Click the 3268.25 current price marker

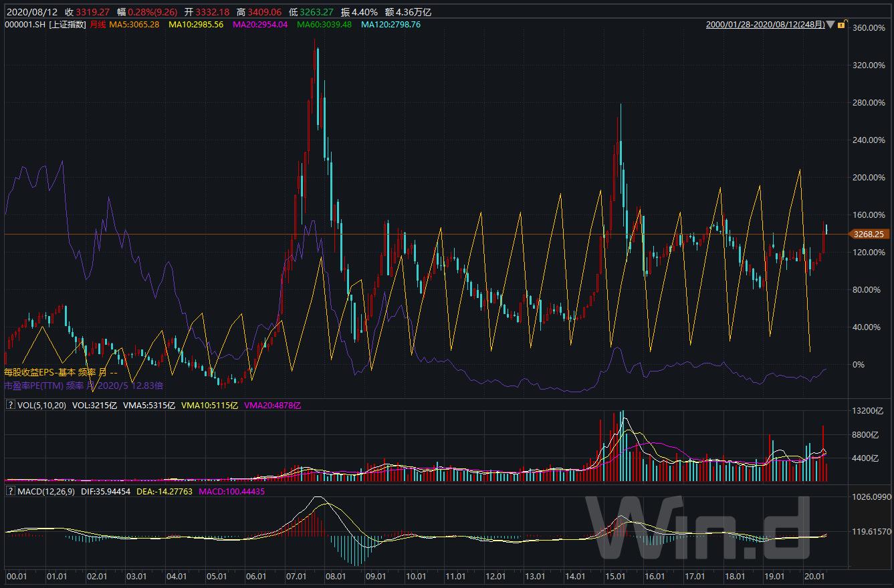pos(869,235)
